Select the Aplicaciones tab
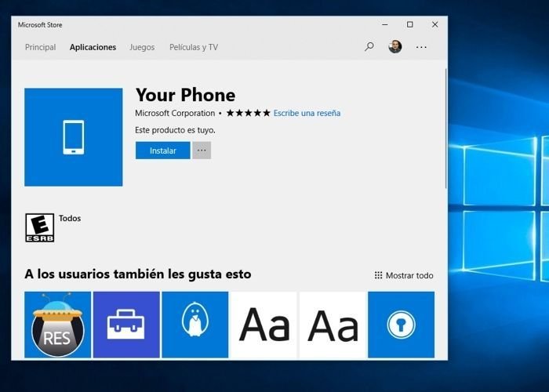This screenshot has width=549, height=392. click(x=93, y=47)
